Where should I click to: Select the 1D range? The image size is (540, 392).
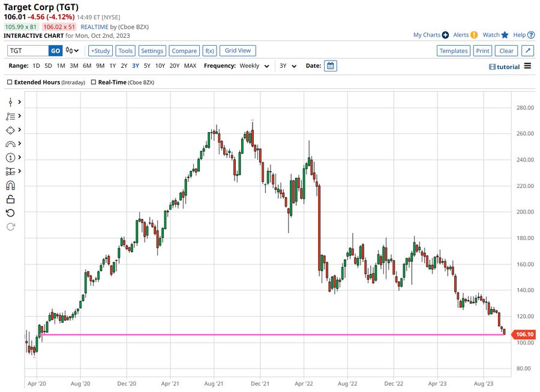(x=36, y=66)
